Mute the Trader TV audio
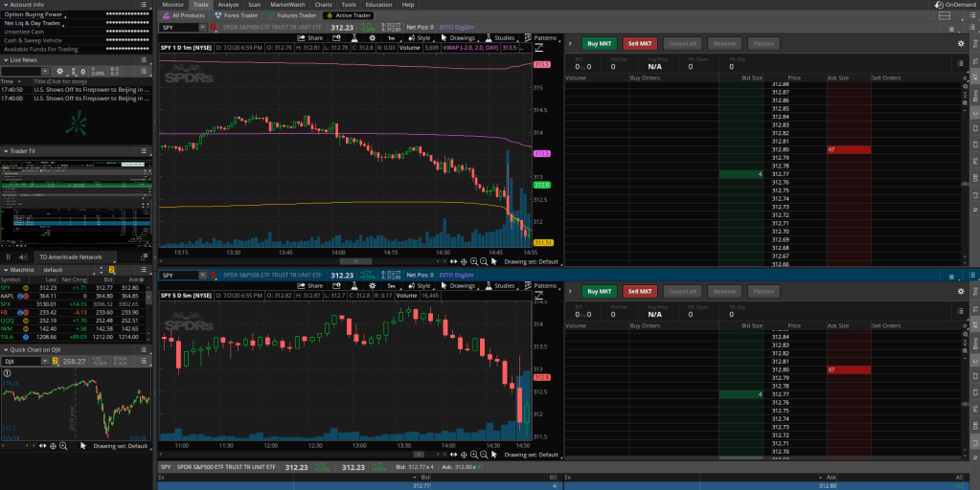The height and width of the screenshot is (490, 980). [23, 256]
